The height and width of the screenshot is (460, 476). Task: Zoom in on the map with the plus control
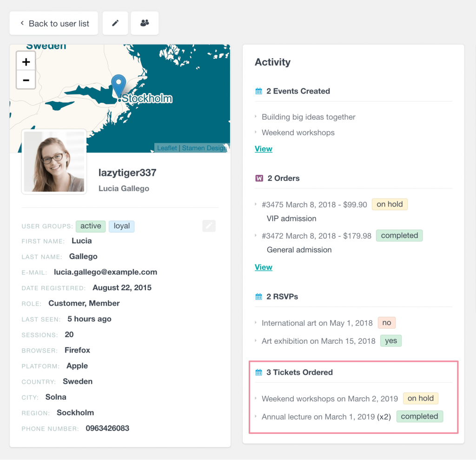pos(26,60)
